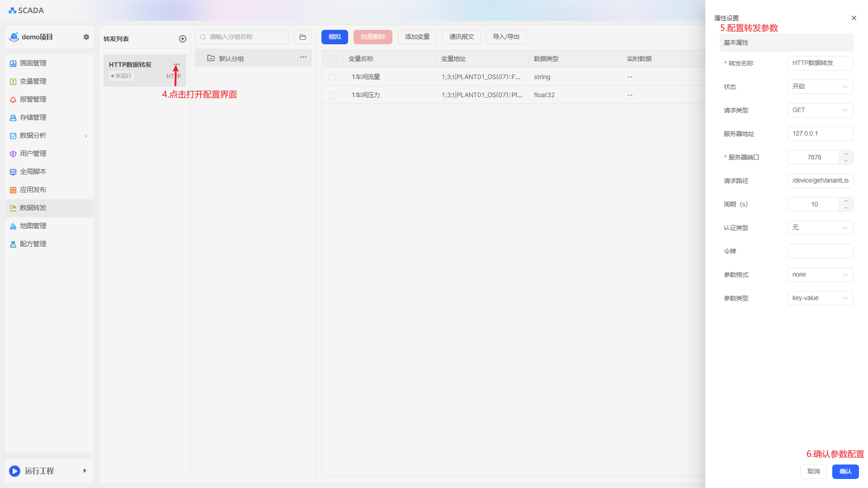Click the new folder group icon

click(302, 37)
